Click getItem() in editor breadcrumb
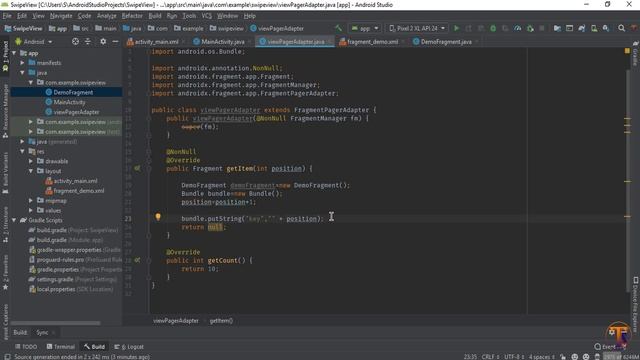This screenshot has height=360, width=640. (221, 321)
